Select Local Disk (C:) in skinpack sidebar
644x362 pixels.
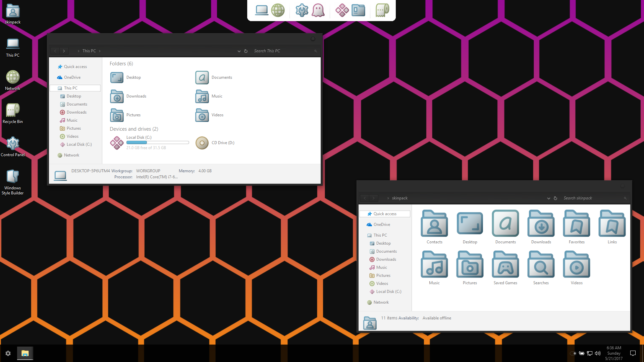point(388,292)
